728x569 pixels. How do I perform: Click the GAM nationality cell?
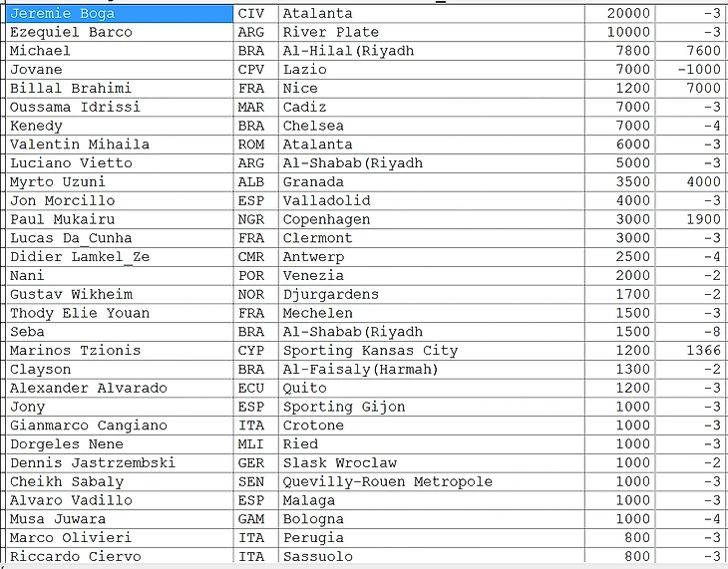coord(256,519)
